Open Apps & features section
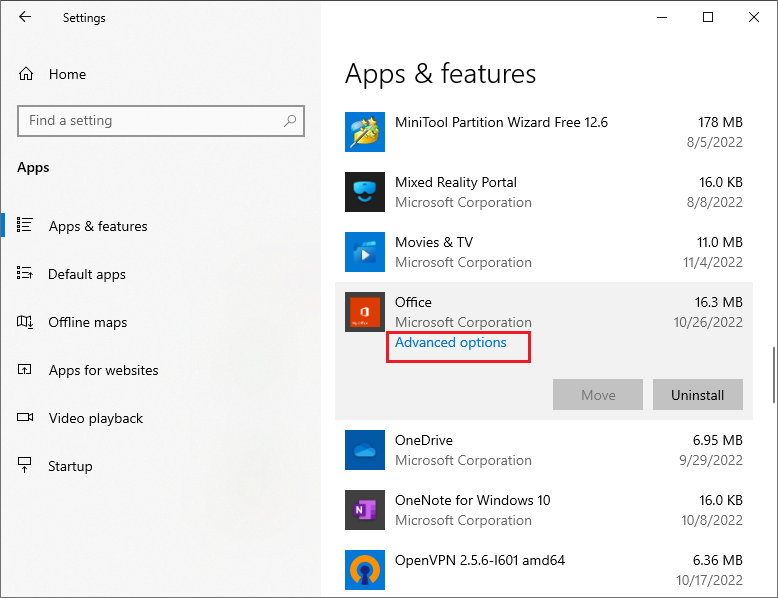The height and width of the screenshot is (598, 778). (98, 226)
